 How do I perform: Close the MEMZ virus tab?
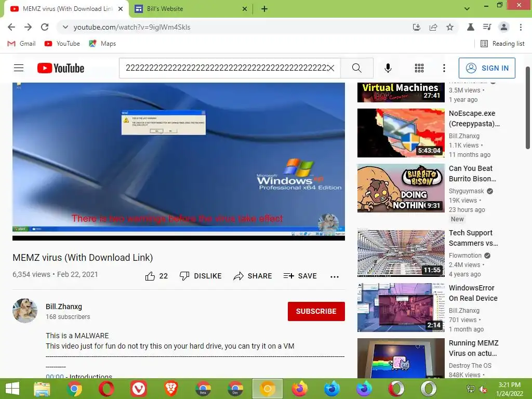(121, 9)
